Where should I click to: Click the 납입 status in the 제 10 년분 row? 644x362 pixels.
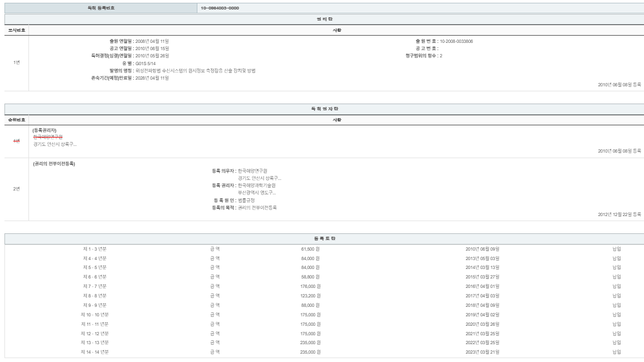click(616, 315)
